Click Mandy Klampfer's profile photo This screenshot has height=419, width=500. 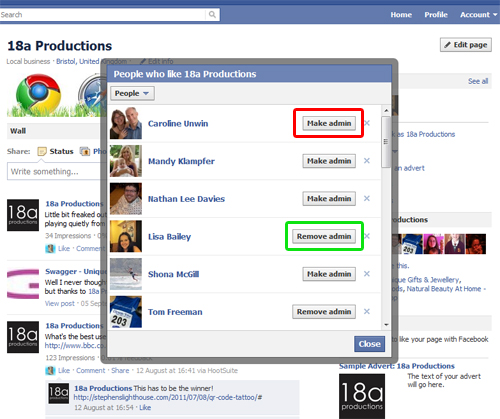coord(126,161)
